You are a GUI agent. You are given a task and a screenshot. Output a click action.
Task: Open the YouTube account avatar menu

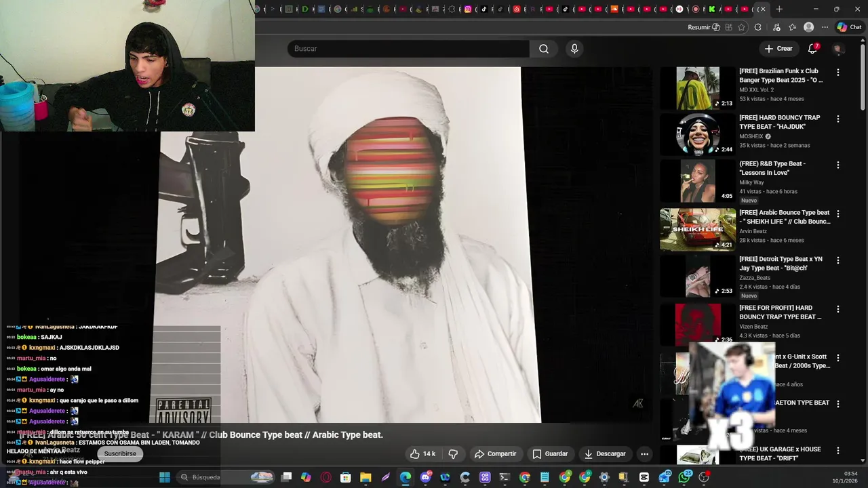(837, 49)
